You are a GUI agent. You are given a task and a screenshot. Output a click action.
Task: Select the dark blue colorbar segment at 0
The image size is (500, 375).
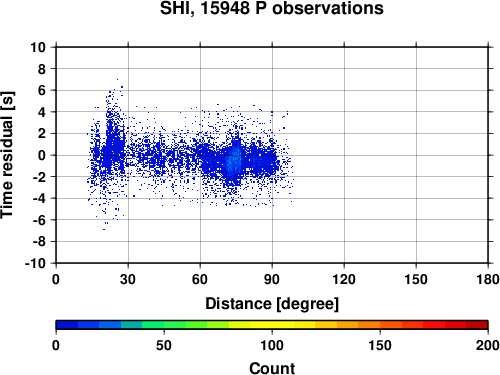(x=67, y=325)
